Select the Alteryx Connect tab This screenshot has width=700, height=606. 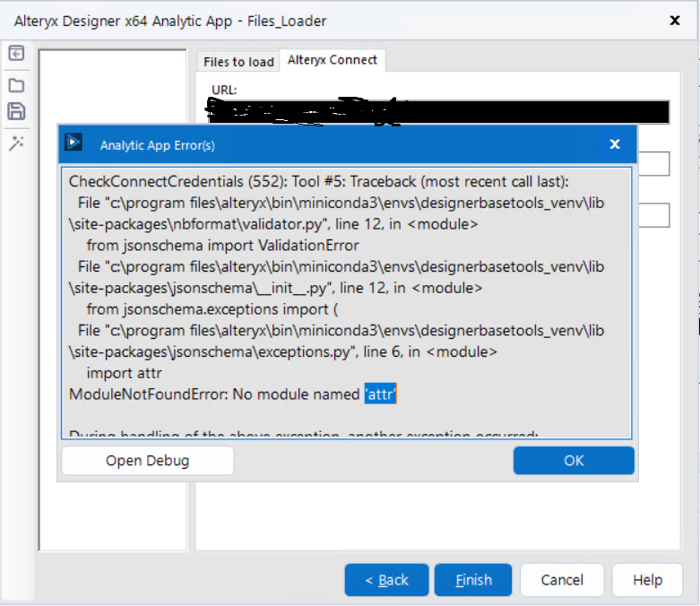[x=333, y=60]
